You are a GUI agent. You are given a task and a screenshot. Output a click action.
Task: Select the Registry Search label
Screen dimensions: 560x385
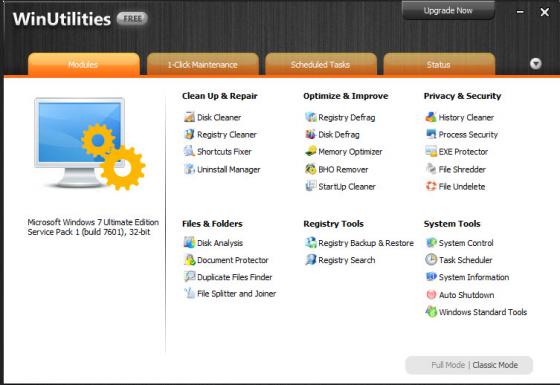346,260
